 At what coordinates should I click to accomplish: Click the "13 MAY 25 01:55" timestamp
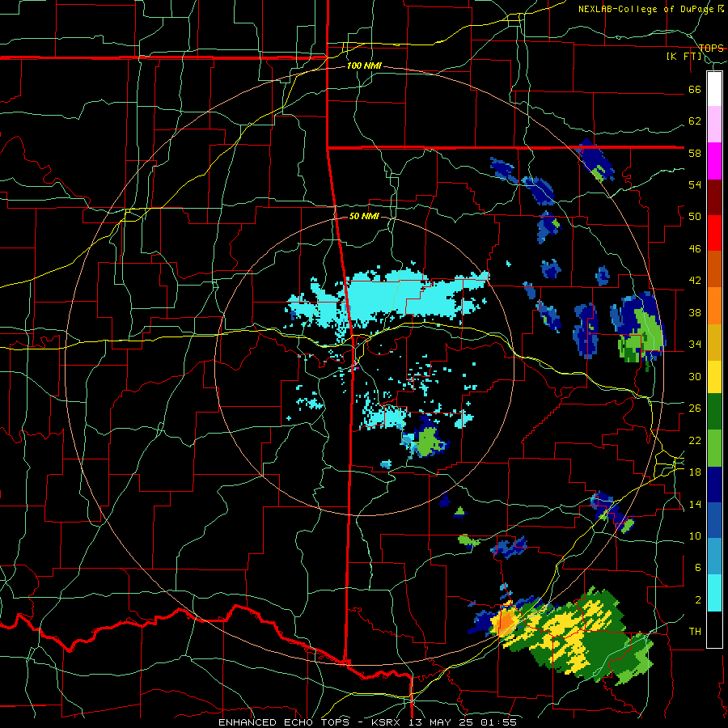pyautogui.click(x=463, y=722)
